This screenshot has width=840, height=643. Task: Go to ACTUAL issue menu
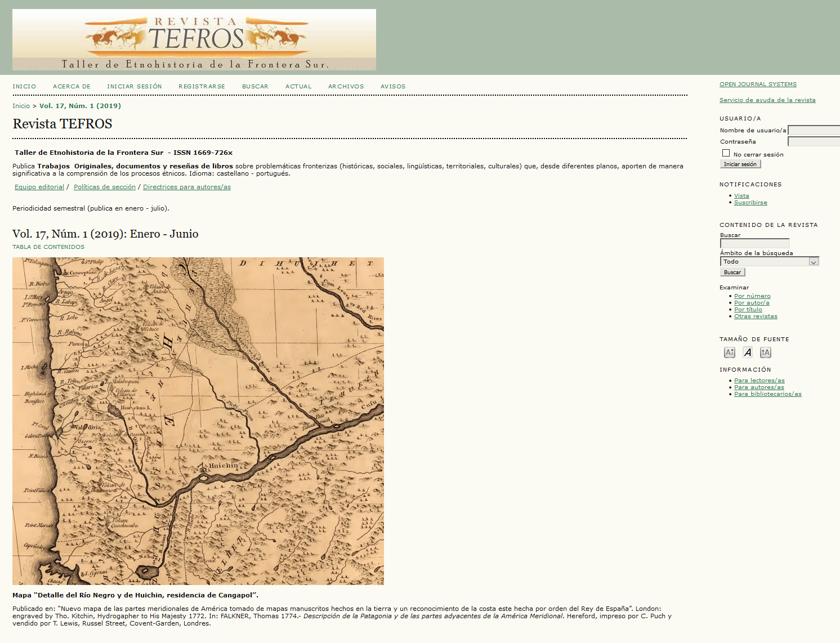[x=298, y=87]
